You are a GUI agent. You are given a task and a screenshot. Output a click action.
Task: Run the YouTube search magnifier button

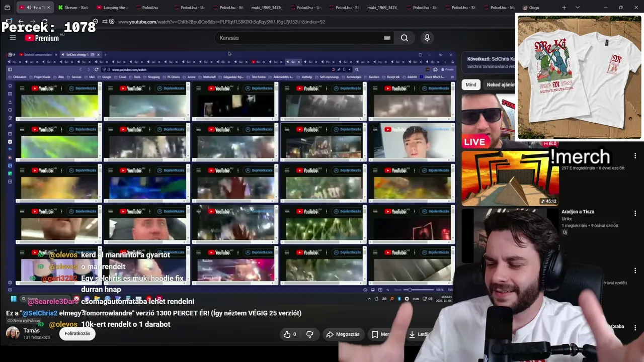[x=405, y=38]
